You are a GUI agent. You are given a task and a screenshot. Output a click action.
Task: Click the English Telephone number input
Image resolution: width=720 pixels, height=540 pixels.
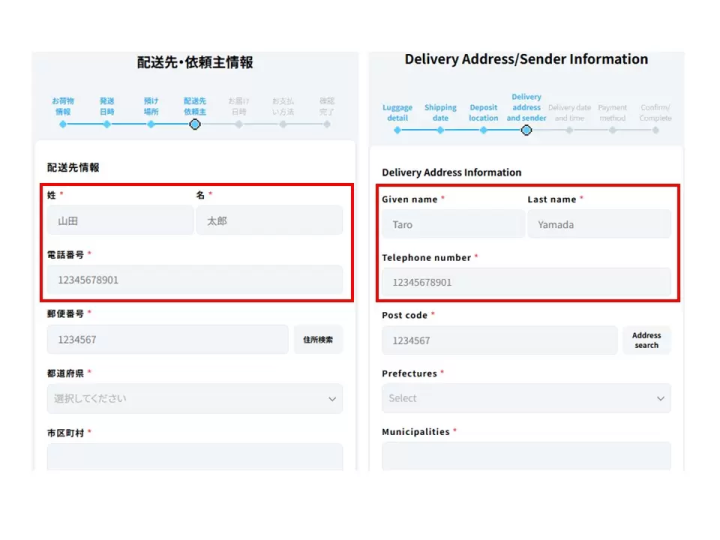(x=526, y=283)
